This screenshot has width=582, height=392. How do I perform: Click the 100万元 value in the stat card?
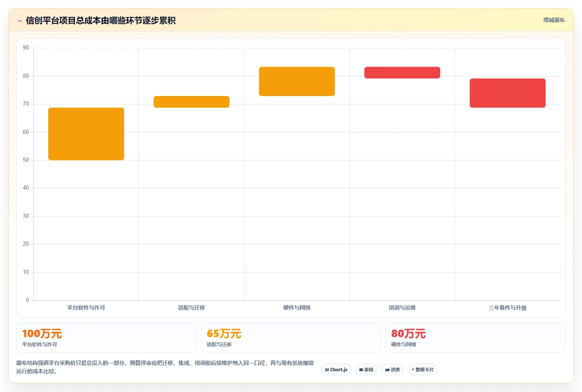42,334
